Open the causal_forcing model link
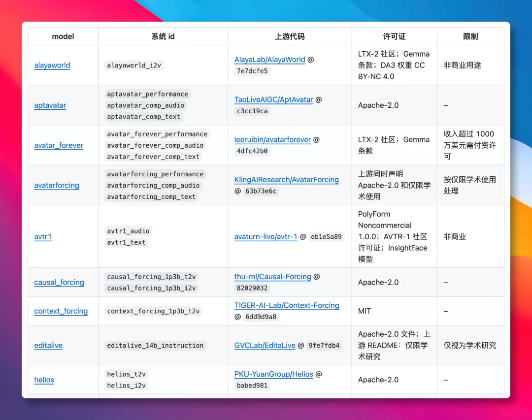 click(x=59, y=282)
